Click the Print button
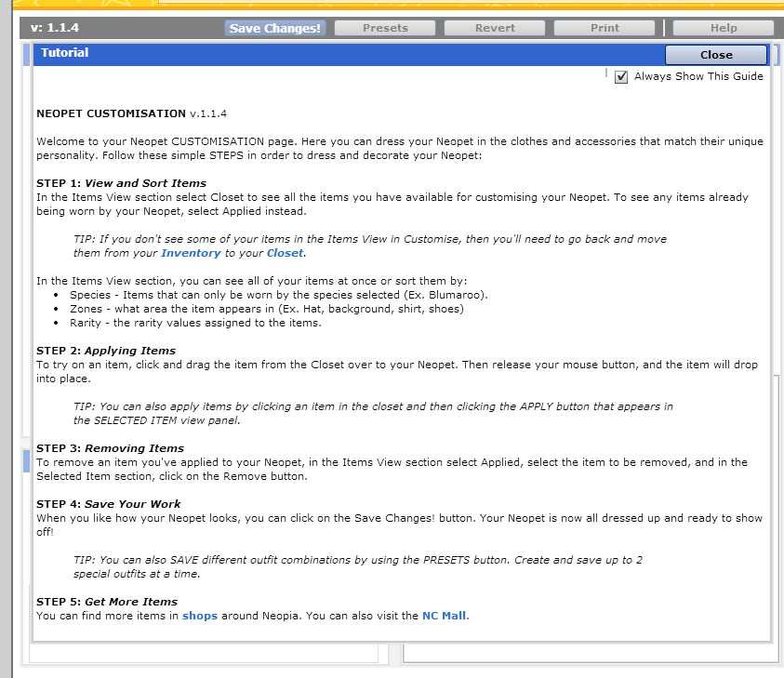The height and width of the screenshot is (678, 784). point(605,28)
